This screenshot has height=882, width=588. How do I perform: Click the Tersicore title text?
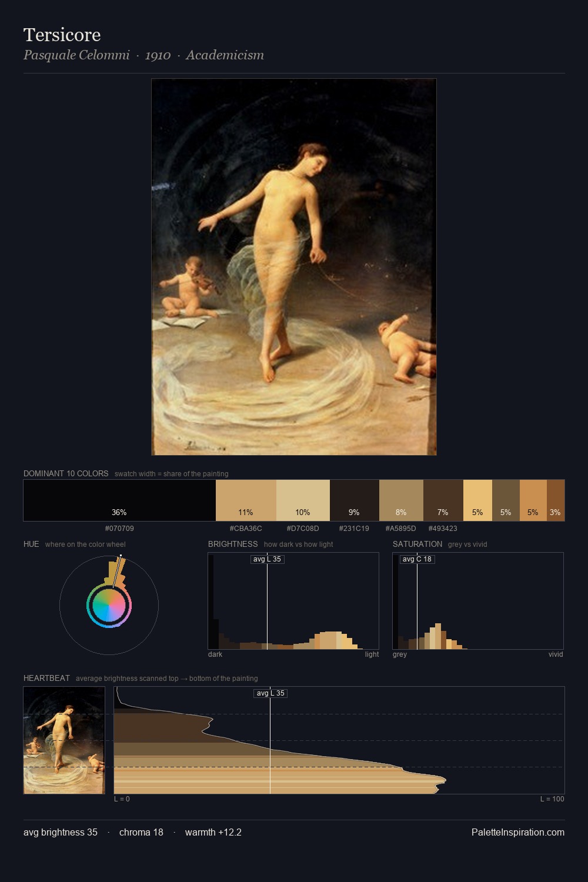62,35
